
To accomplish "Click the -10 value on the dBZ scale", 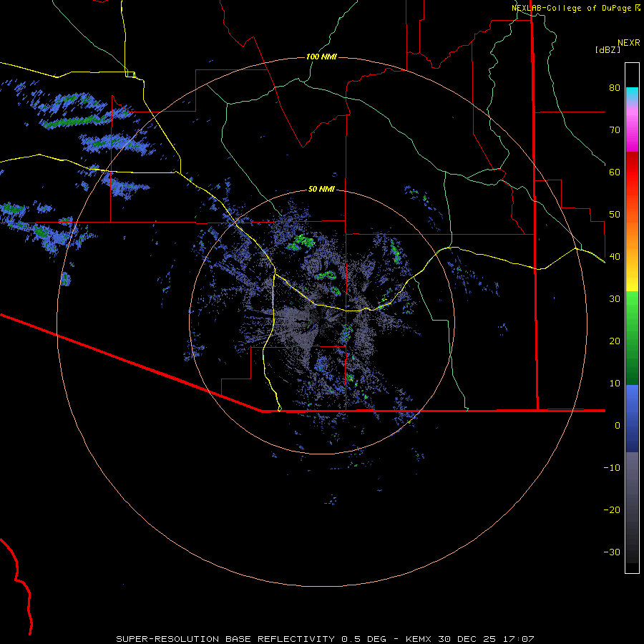I will (612, 468).
